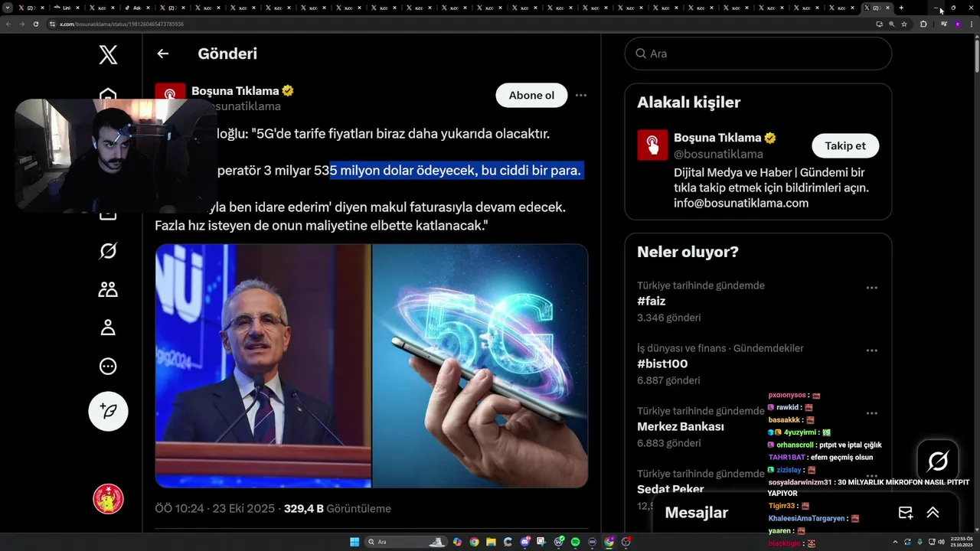Click browser back navigation arrow
980x551 pixels.
click(8, 24)
